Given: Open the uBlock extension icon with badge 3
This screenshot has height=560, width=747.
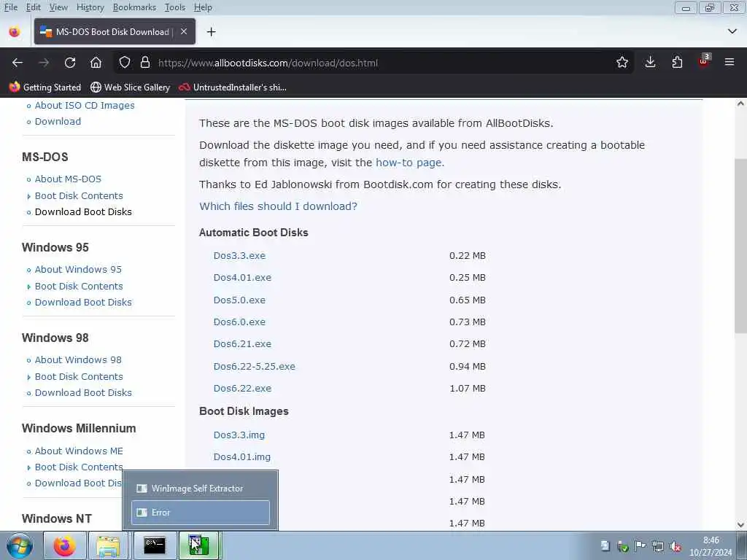Looking at the screenshot, I should [x=704, y=61].
